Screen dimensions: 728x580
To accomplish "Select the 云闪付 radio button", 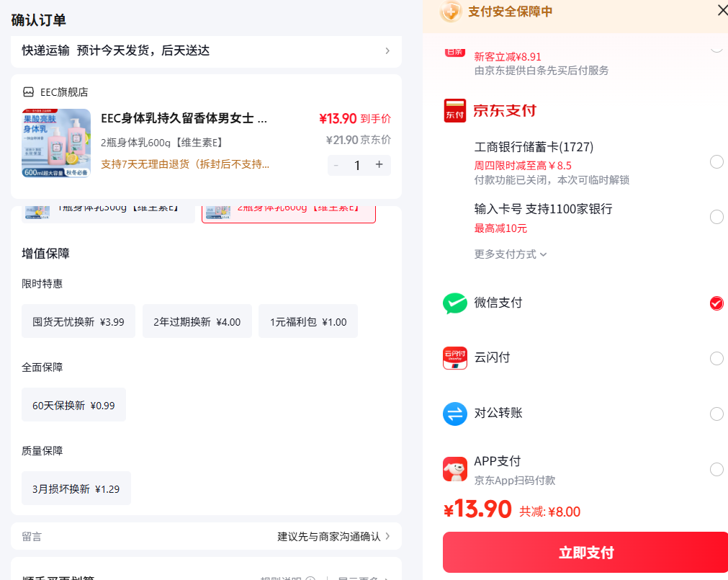I will (x=716, y=358).
